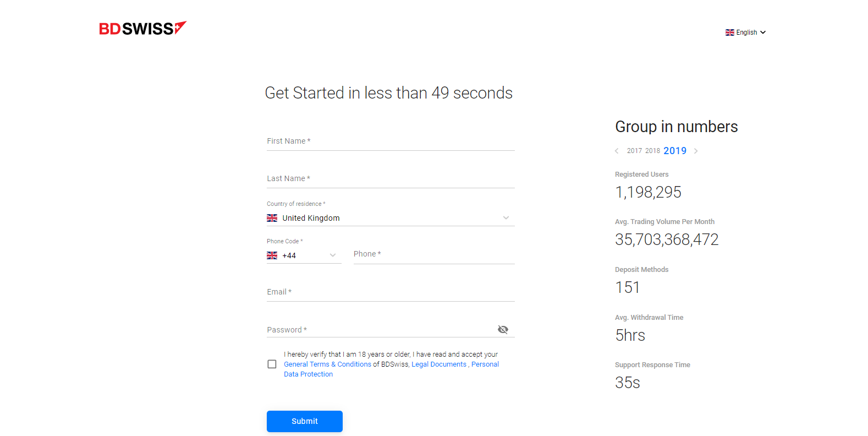Screen dimensions: 868x436
Task: Click the UK flag beside English
Action: pos(729,32)
